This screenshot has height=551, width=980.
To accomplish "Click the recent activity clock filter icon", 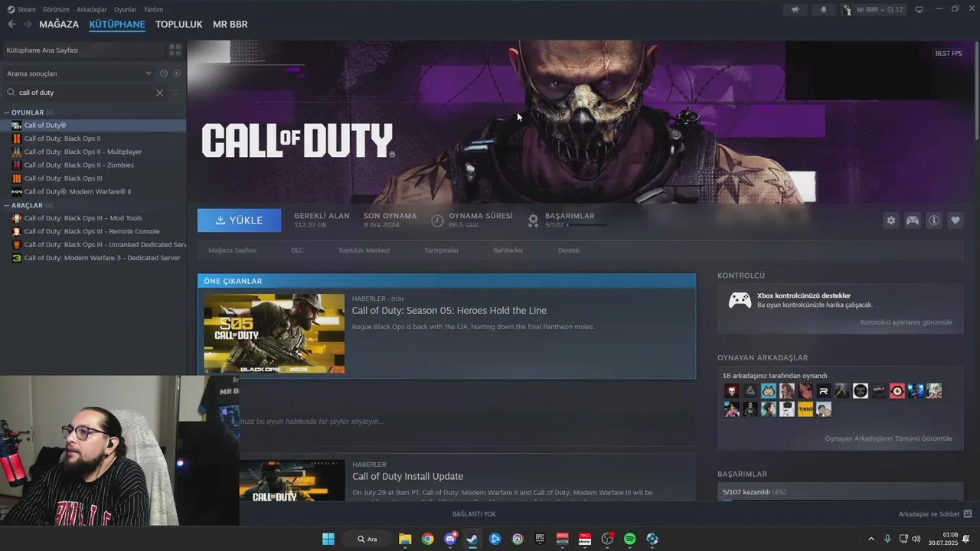I will (164, 73).
